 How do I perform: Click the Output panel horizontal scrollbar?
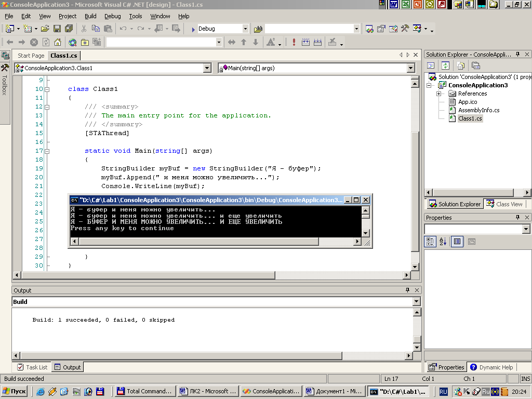(x=181, y=355)
